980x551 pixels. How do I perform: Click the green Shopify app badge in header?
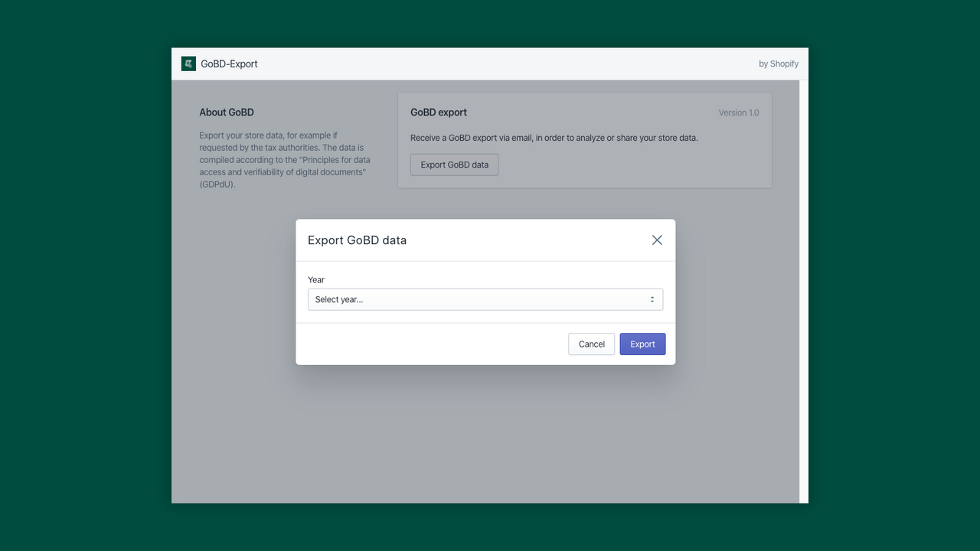(x=188, y=64)
